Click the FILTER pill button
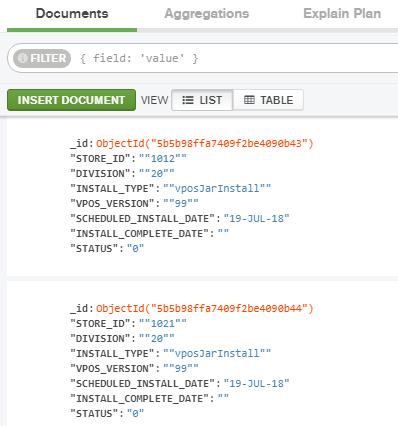Viewport: 398px width, 426px height. [x=42, y=58]
